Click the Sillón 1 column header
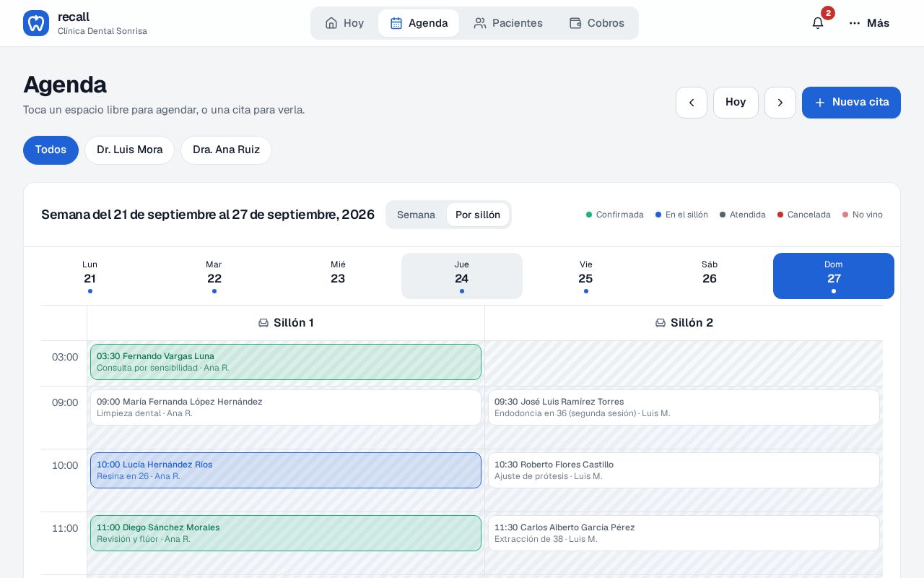 click(286, 323)
